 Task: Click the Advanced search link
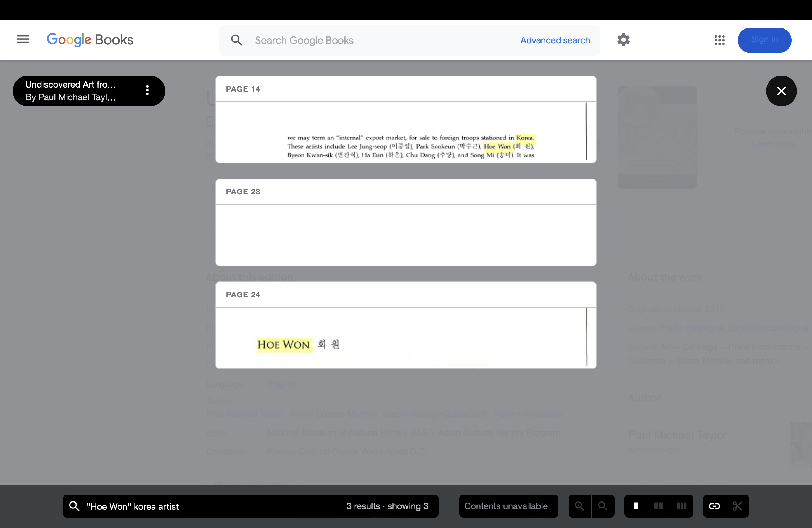[x=555, y=40]
